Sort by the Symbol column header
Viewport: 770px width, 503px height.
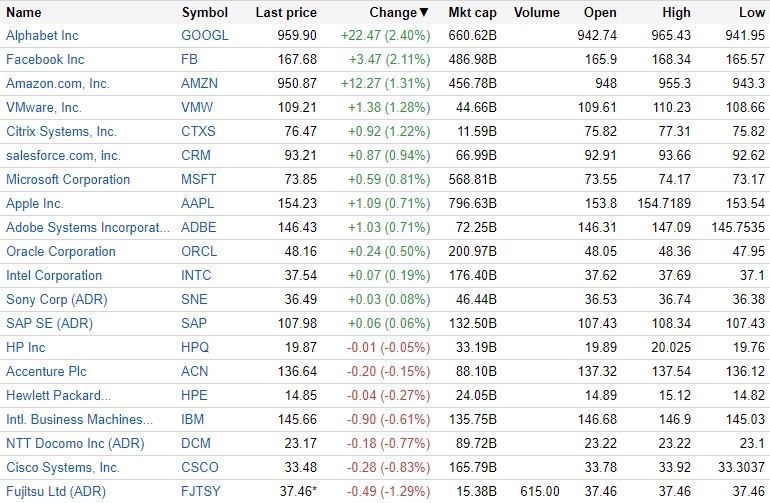point(204,13)
